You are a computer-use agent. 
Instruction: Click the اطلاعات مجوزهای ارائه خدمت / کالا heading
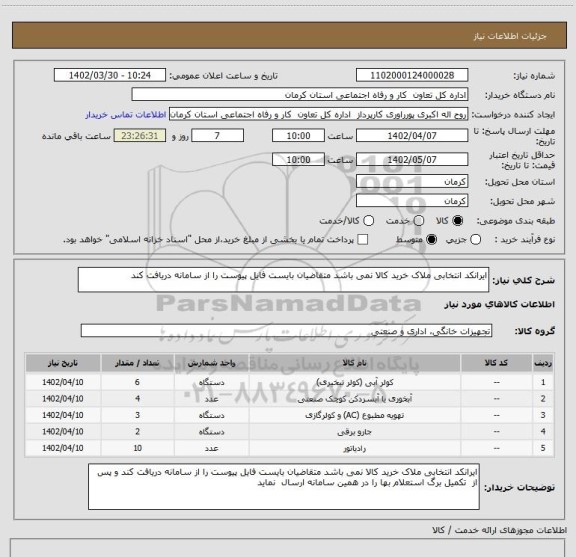click(x=500, y=530)
